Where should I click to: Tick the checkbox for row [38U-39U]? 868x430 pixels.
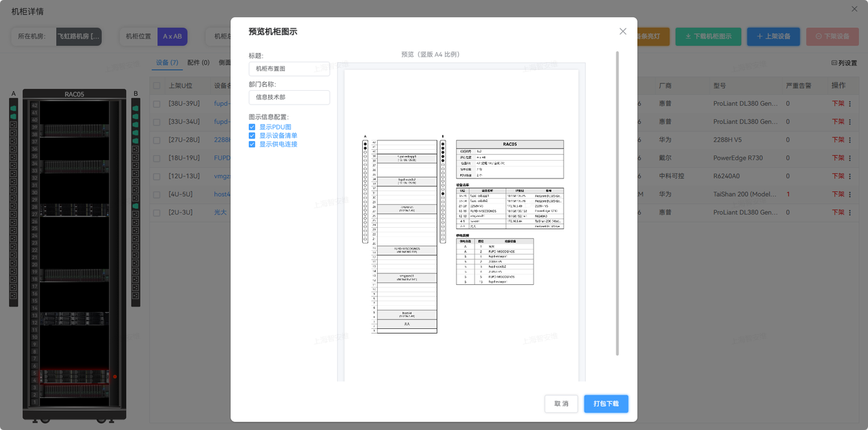pyautogui.click(x=157, y=104)
